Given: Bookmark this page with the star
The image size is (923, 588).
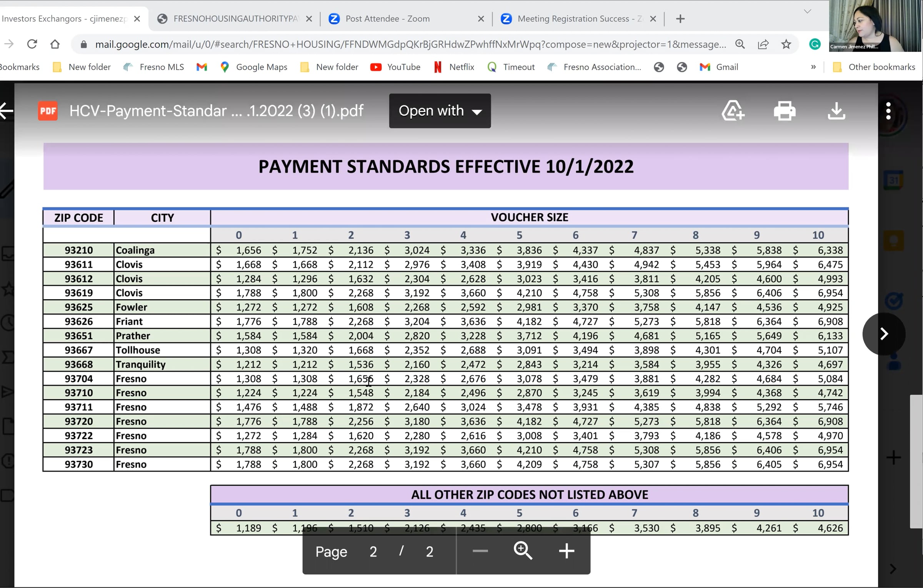Looking at the screenshot, I should (x=786, y=44).
